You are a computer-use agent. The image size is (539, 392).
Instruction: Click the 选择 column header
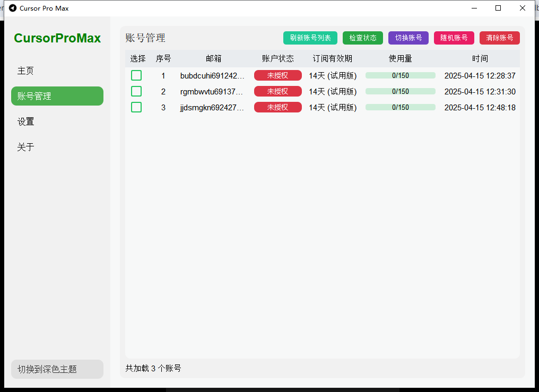click(138, 59)
